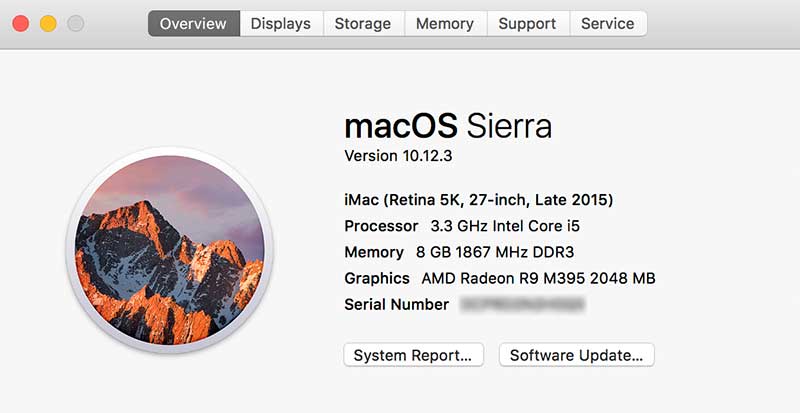Go to the Memory tab
The image size is (800, 413).
[445, 23]
